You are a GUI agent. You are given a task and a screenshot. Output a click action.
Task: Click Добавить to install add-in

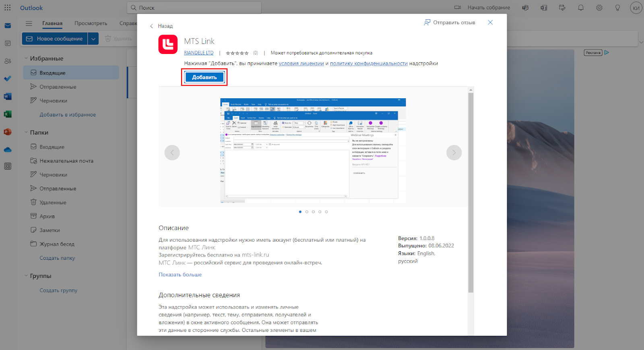click(204, 77)
